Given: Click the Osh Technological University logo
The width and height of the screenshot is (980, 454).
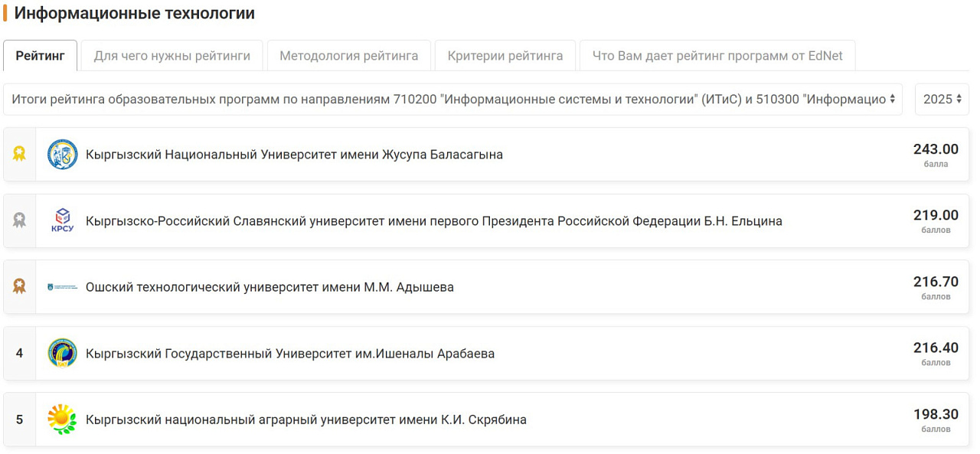Looking at the screenshot, I should tap(62, 287).
